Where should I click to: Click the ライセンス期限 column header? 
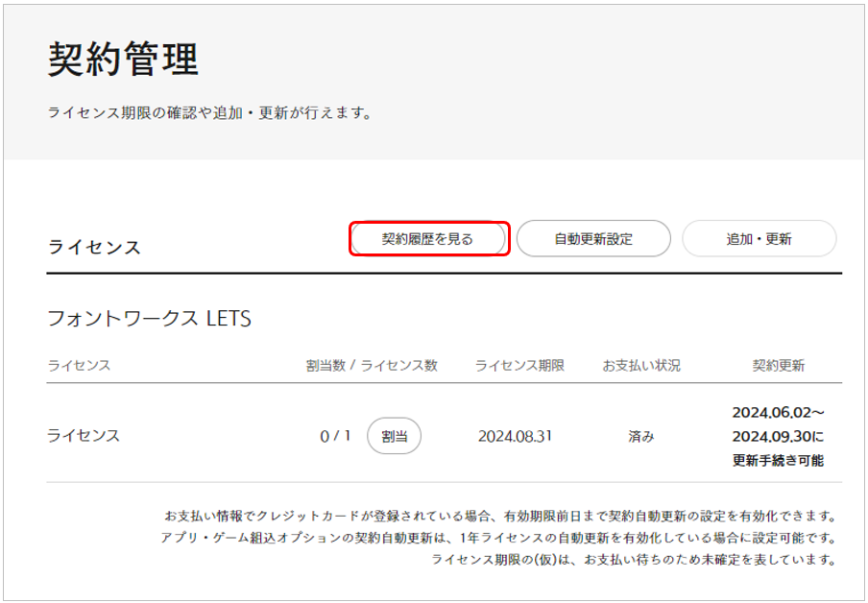point(519,366)
